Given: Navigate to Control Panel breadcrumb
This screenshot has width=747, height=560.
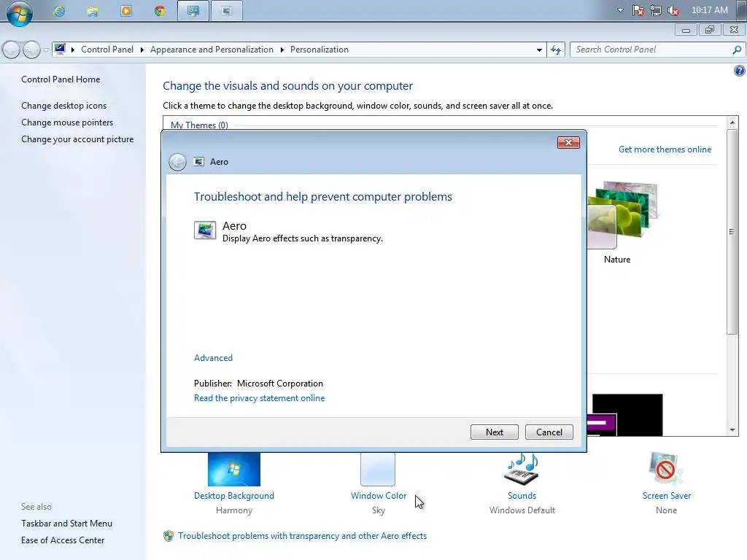Looking at the screenshot, I should coord(107,50).
